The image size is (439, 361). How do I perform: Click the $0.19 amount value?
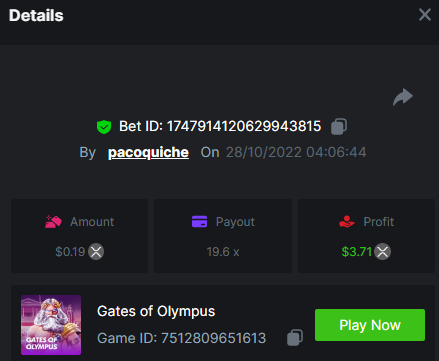pos(70,252)
